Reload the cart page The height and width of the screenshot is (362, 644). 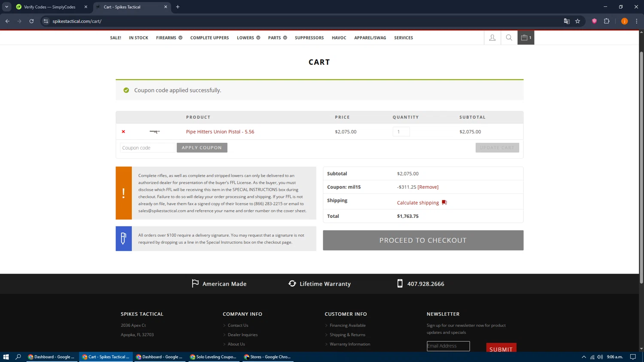pos(31,21)
